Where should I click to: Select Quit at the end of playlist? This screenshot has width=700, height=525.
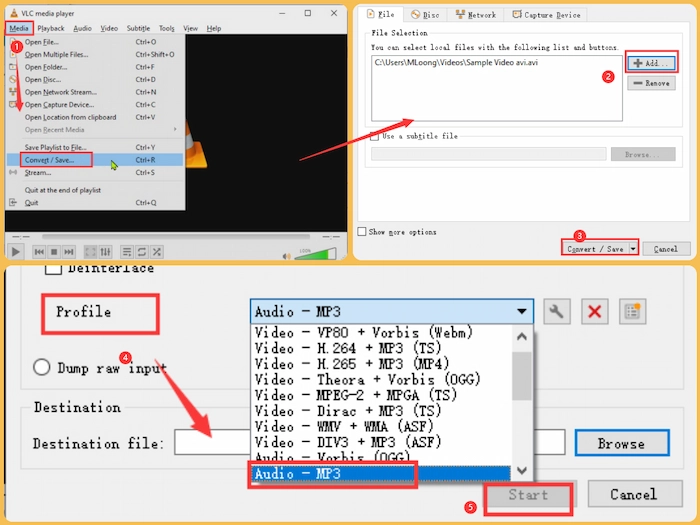[x=95, y=190]
